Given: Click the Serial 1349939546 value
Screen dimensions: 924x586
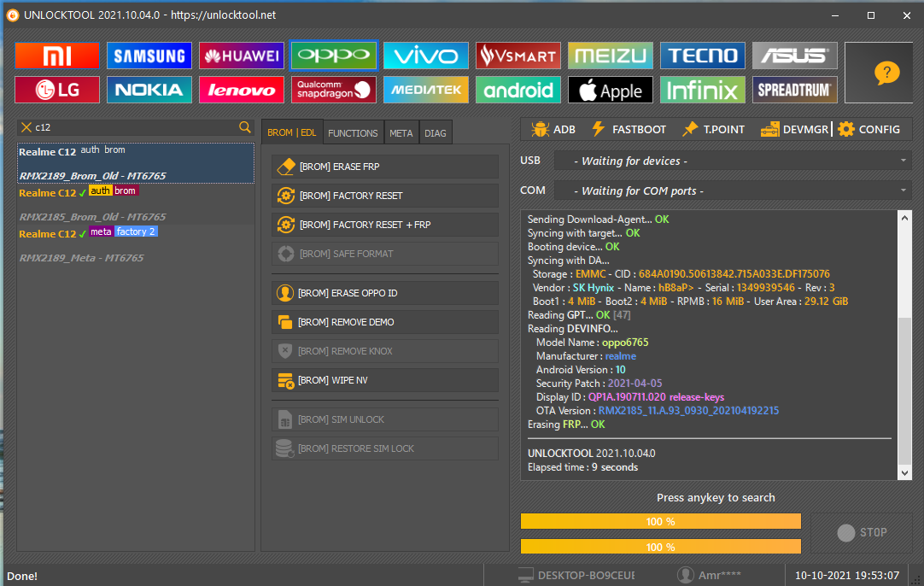Looking at the screenshot, I should [x=765, y=288].
